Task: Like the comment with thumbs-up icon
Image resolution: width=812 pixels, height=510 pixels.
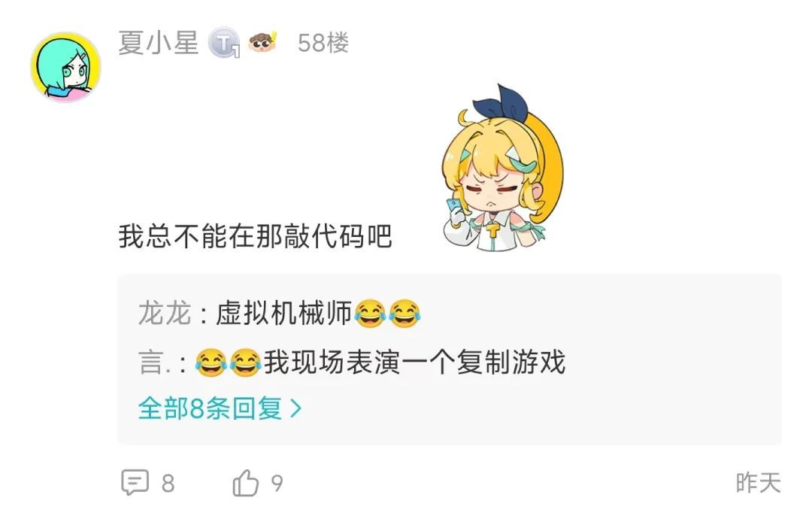Action: 245,482
